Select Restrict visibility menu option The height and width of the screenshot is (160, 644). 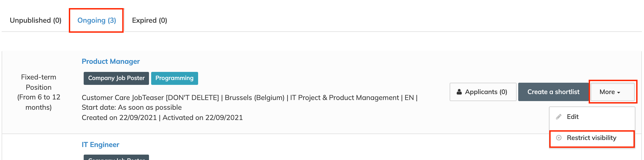591,138
